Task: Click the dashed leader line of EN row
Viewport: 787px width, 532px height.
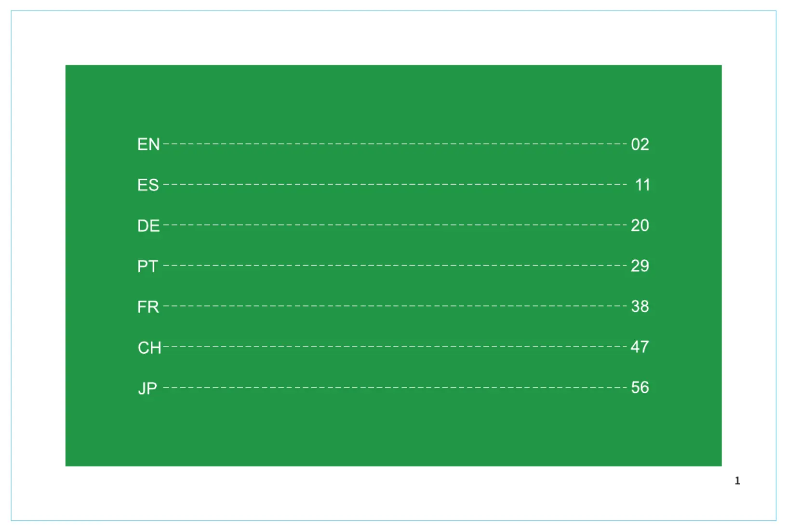Action: click(x=395, y=144)
